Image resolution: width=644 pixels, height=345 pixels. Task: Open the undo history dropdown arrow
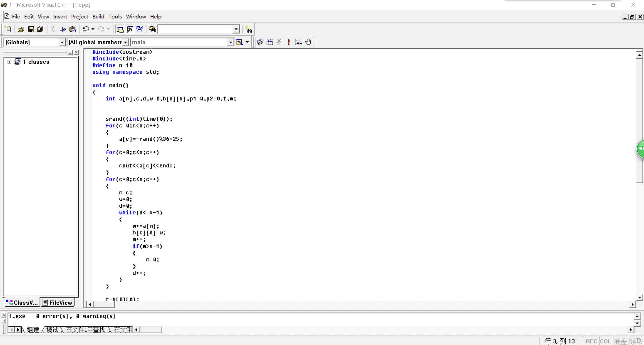click(x=93, y=29)
